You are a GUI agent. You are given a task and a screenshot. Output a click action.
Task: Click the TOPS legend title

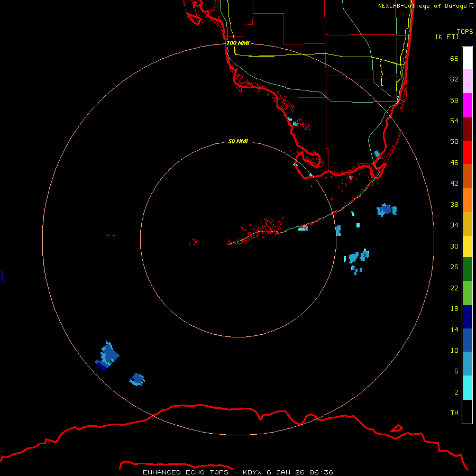point(465,31)
